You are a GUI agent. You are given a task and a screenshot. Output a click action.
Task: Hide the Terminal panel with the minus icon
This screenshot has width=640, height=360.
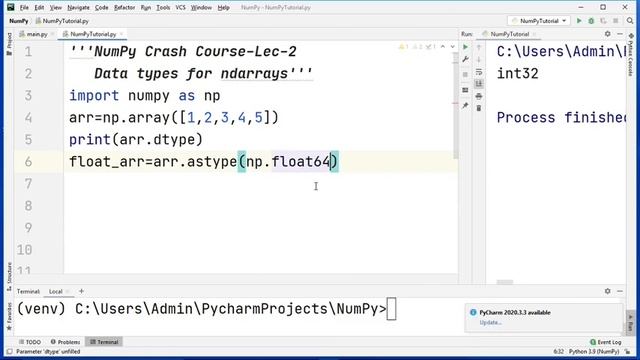(620, 291)
